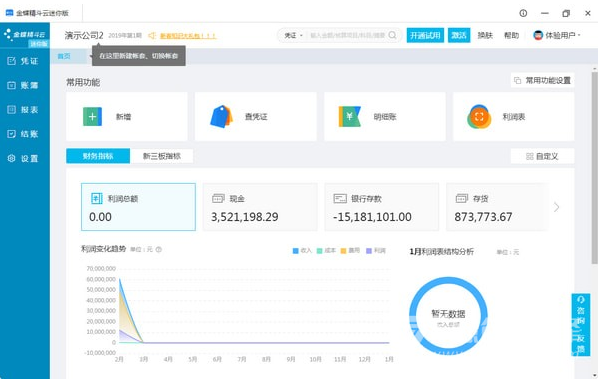Open the 体验用户 account dropdown

(557, 35)
